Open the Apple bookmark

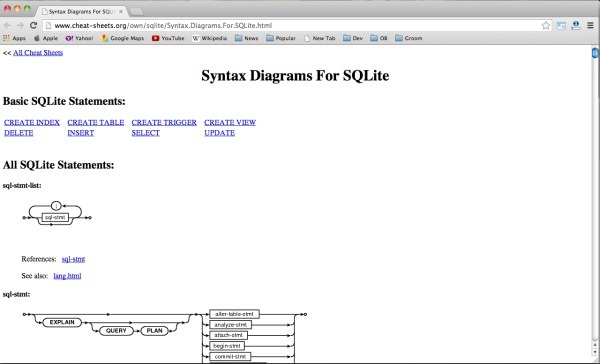pos(46,38)
